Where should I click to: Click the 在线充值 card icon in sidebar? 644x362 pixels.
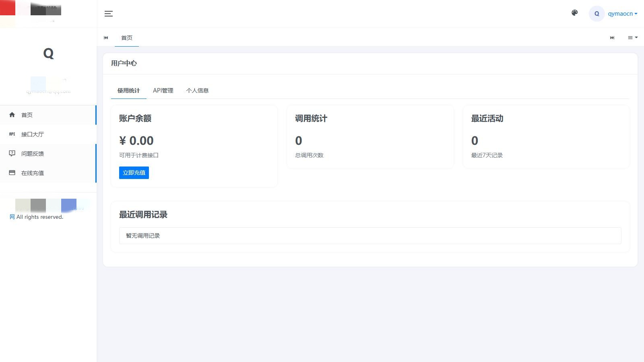[12, 173]
